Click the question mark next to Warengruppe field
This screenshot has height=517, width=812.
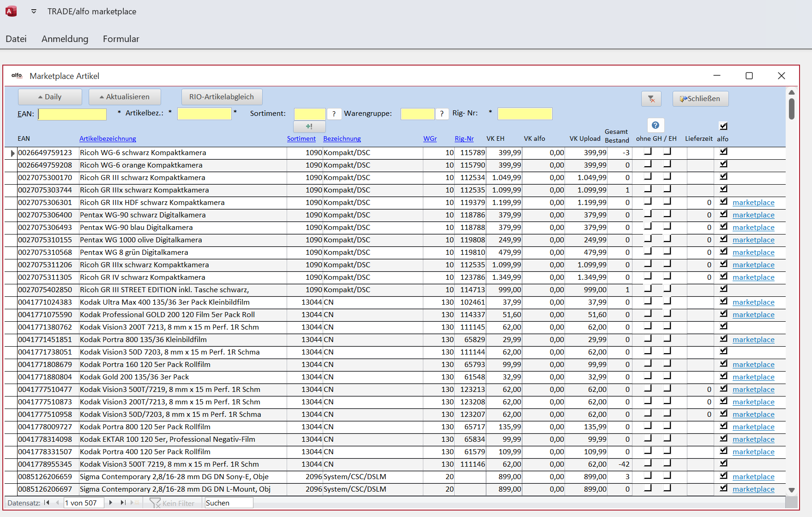pyautogui.click(x=442, y=114)
